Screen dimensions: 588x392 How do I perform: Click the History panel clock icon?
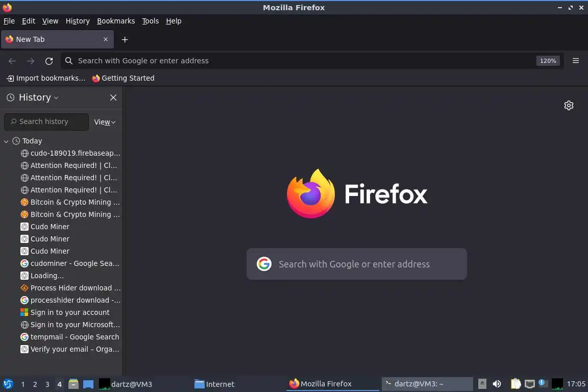(11, 97)
